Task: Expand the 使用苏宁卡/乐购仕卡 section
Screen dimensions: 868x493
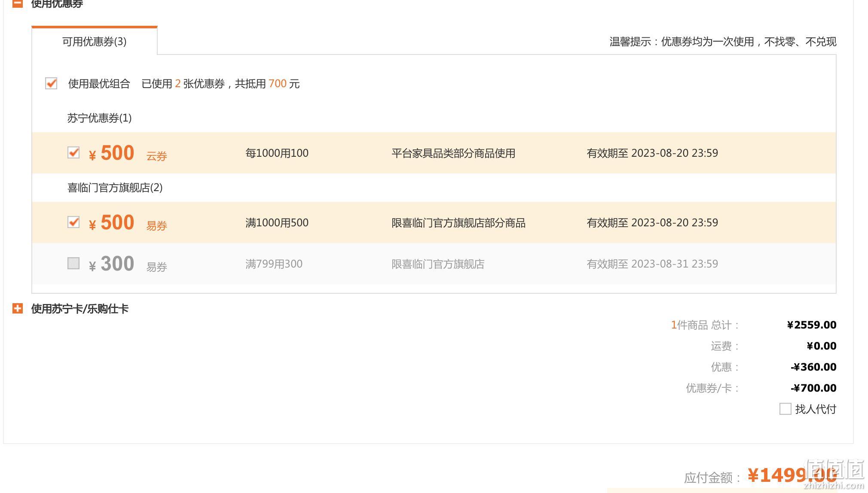Action: [x=18, y=308]
